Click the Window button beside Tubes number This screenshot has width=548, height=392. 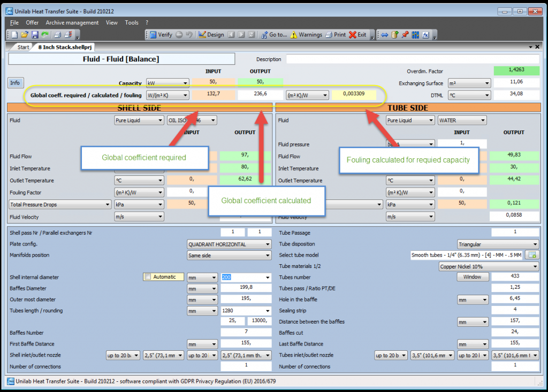coord(472,277)
